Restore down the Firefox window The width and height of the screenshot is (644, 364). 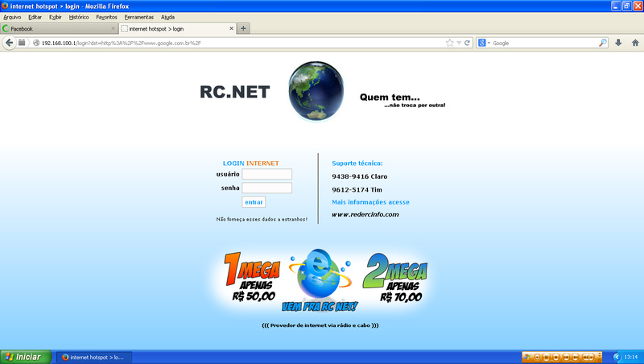point(627,6)
